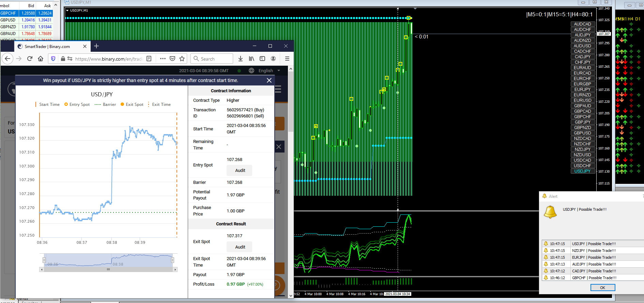
Task: Click the globe language icon
Action: pyautogui.click(x=251, y=70)
